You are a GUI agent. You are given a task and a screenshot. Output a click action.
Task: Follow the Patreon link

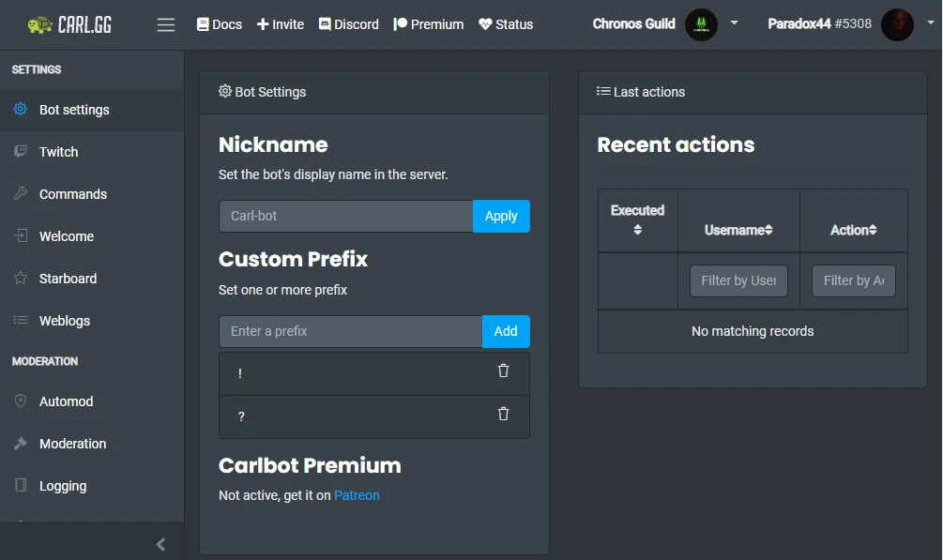pyautogui.click(x=357, y=495)
